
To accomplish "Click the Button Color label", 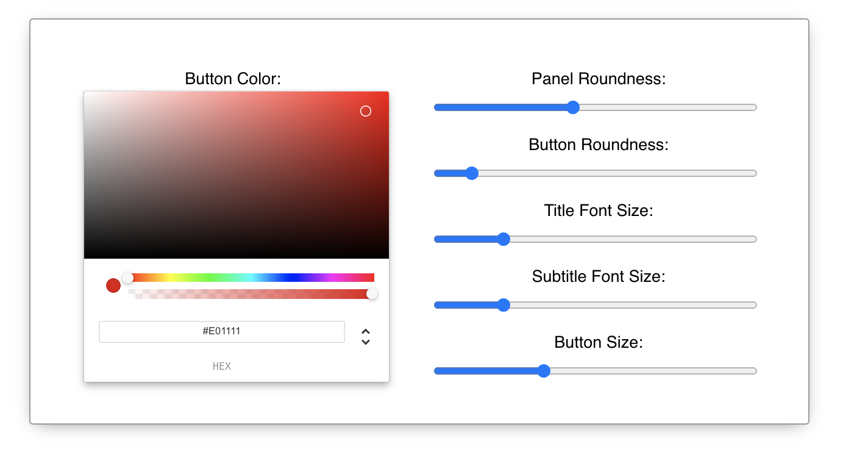I will tap(233, 79).
